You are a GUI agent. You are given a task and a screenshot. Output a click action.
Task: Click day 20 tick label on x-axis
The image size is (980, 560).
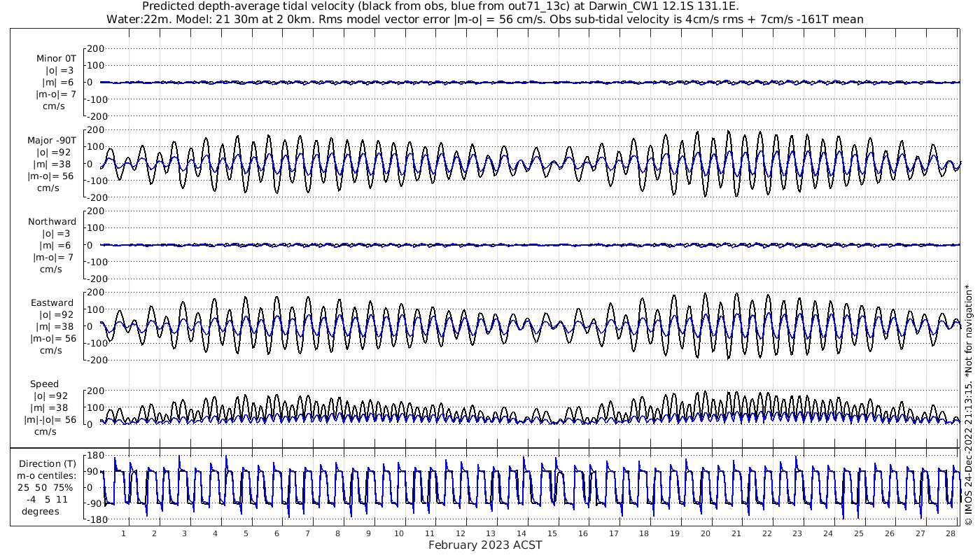706,533
